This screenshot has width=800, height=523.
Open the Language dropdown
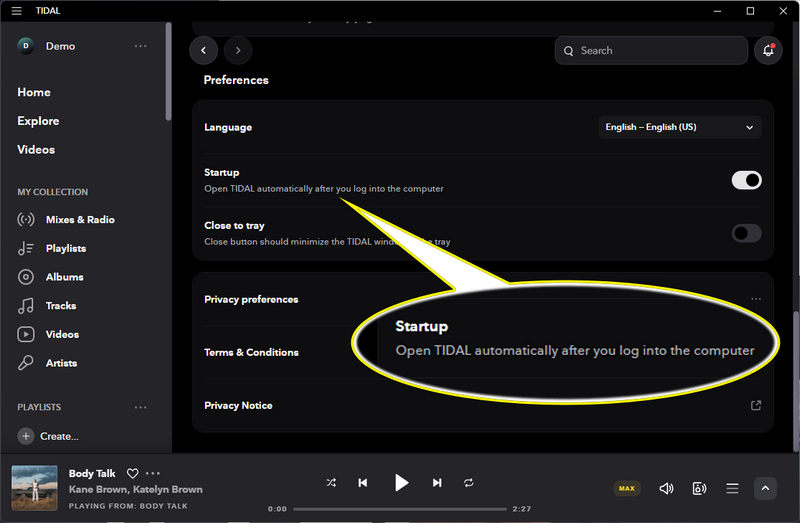point(680,127)
